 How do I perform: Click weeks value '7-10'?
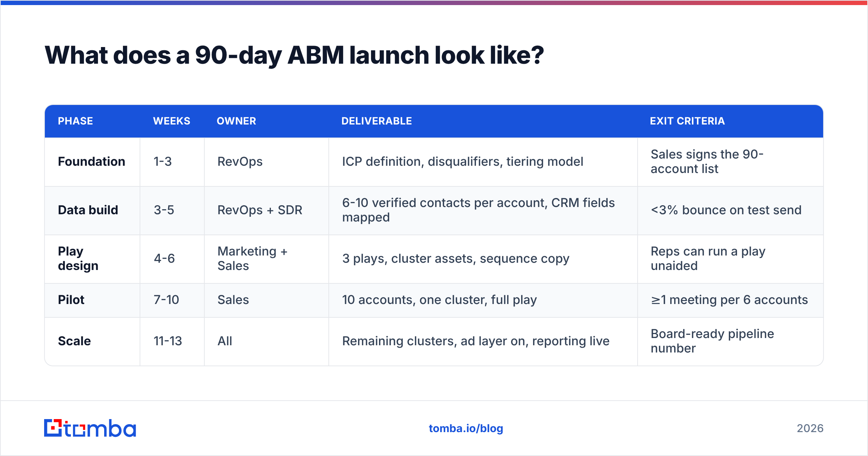(166, 300)
